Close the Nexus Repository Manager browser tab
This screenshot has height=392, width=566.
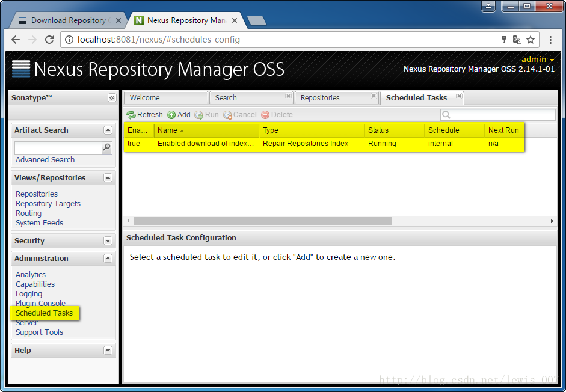tap(234, 20)
